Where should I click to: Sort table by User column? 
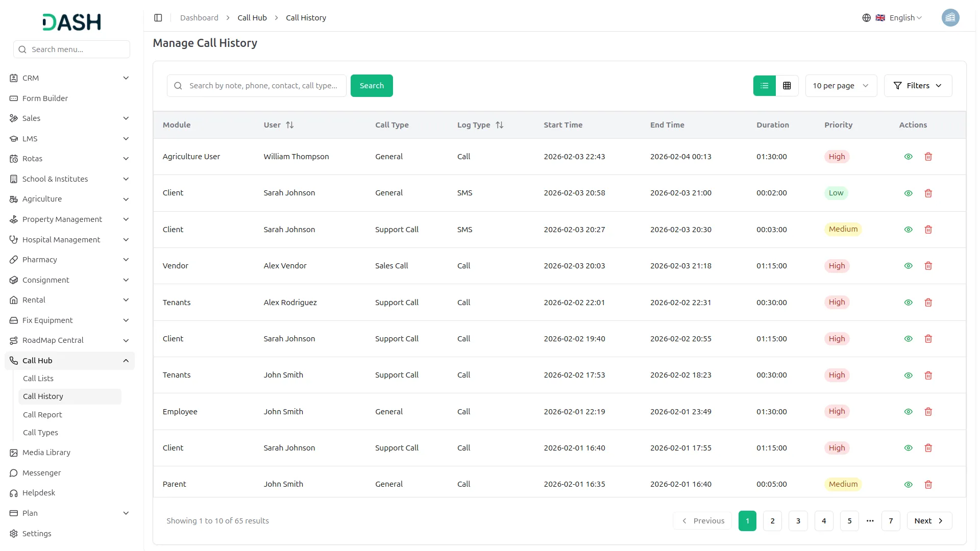[289, 125]
